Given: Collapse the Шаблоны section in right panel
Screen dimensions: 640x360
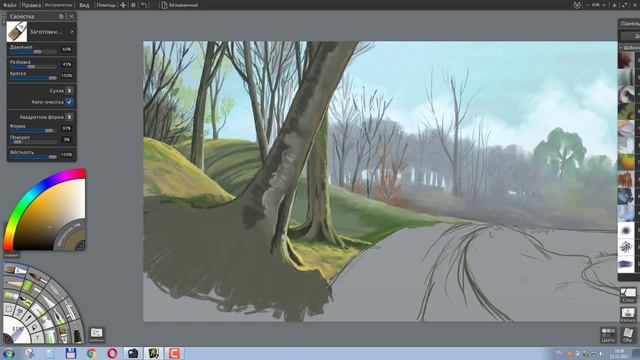Looking at the screenshot, I should [x=620, y=48].
